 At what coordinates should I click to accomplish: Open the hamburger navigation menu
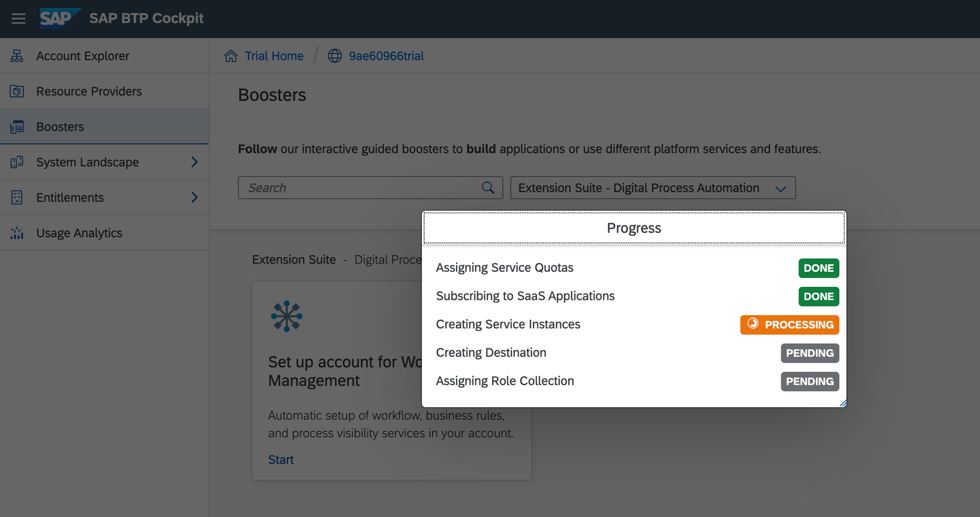(18, 18)
